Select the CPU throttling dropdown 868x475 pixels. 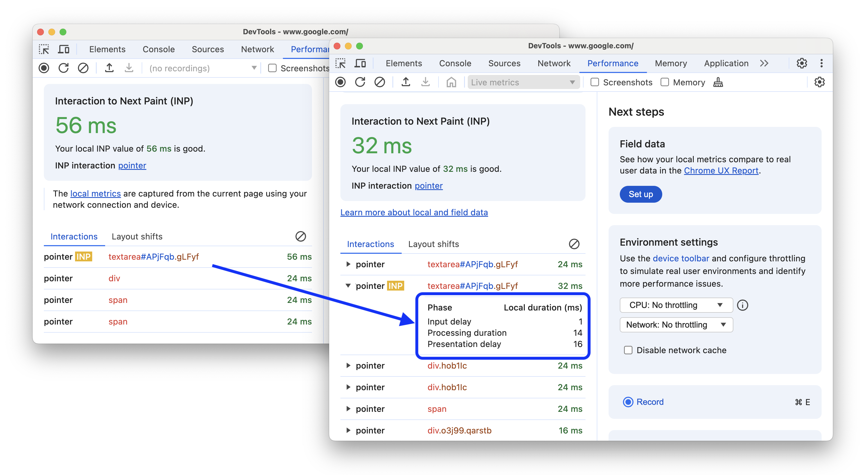coord(674,304)
